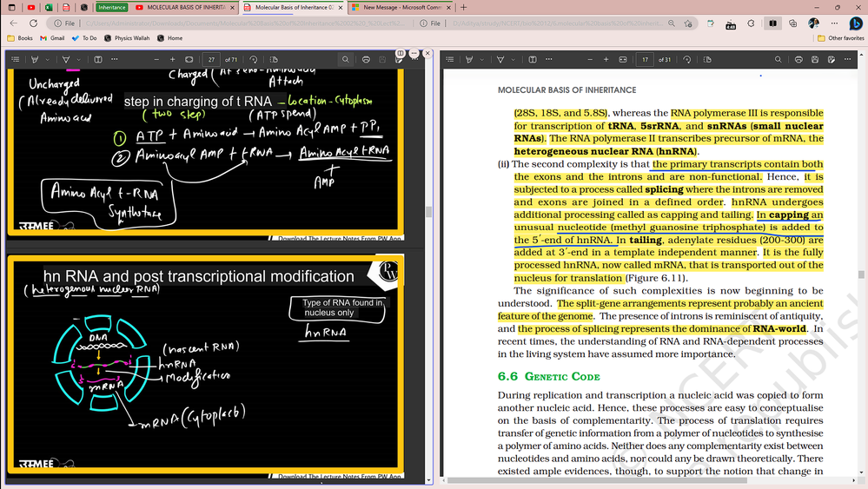Save the left PDF document

pyautogui.click(x=382, y=59)
